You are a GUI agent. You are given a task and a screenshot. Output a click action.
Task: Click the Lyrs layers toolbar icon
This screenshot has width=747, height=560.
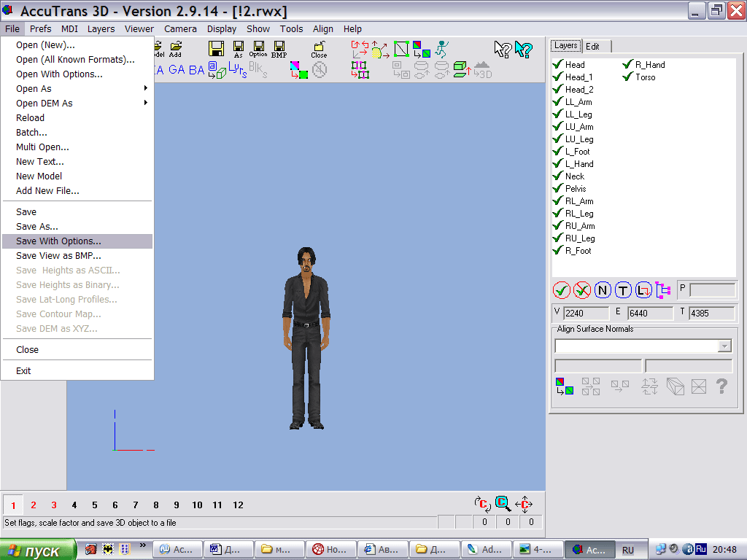[x=237, y=69]
